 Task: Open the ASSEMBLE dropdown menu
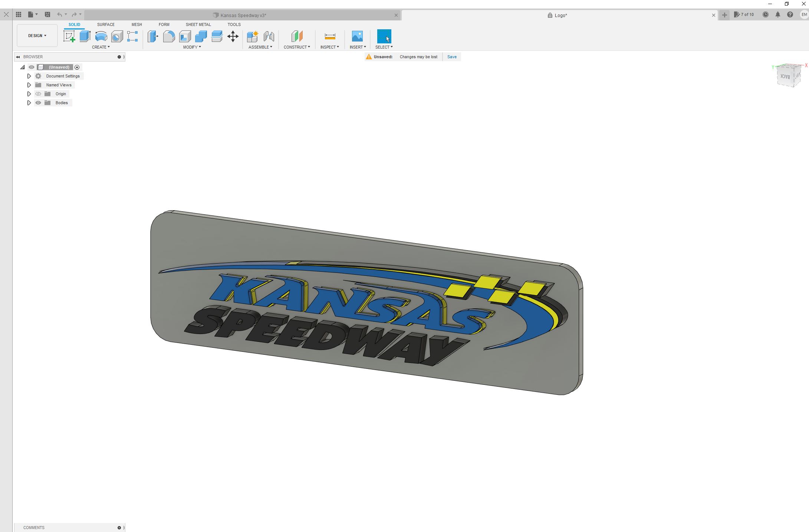(260, 47)
